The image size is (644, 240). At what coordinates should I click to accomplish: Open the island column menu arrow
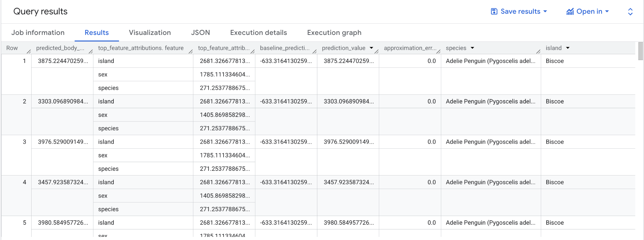click(567, 48)
